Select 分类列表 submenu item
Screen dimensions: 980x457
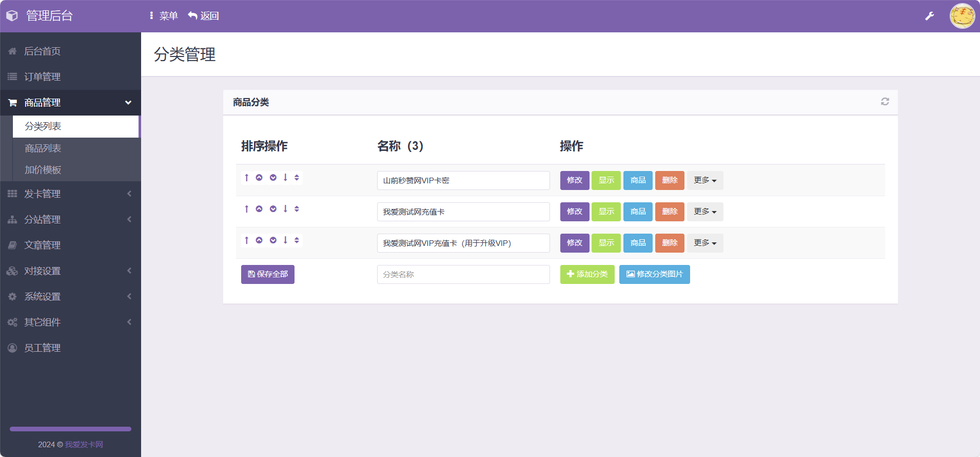click(x=76, y=126)
